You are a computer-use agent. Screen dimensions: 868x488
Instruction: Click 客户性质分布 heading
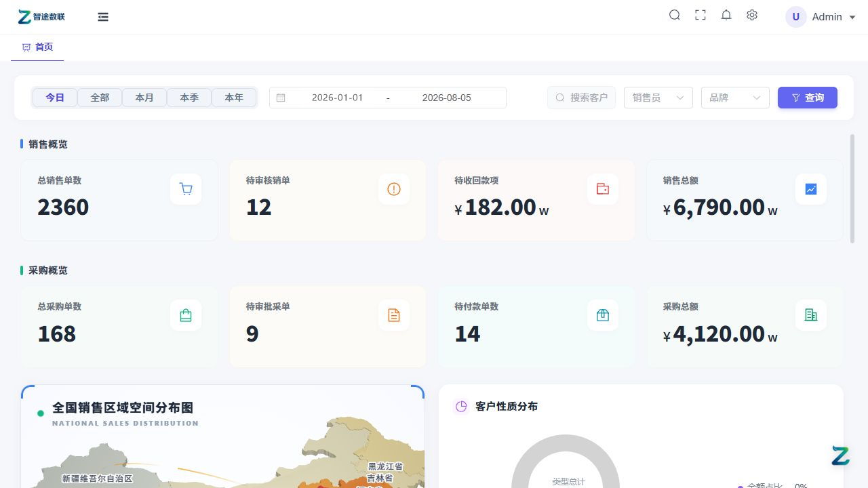[x=507, y=407]
